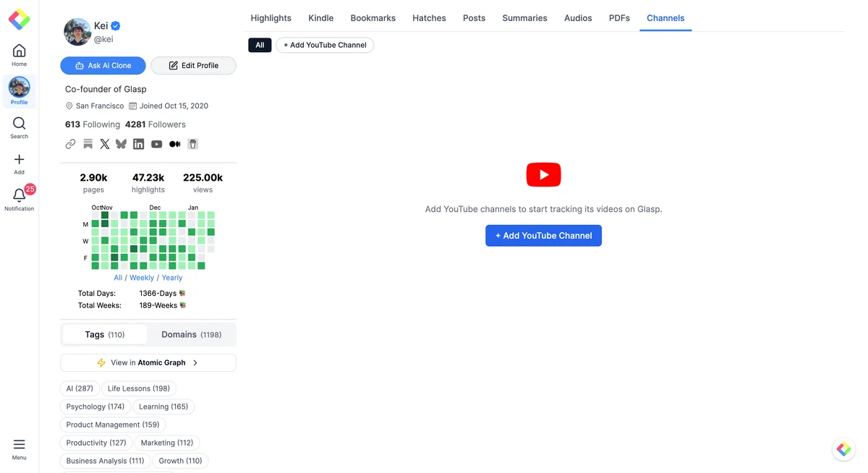Click the small outlined + Add YouTube Channel chip

point(325,45)
